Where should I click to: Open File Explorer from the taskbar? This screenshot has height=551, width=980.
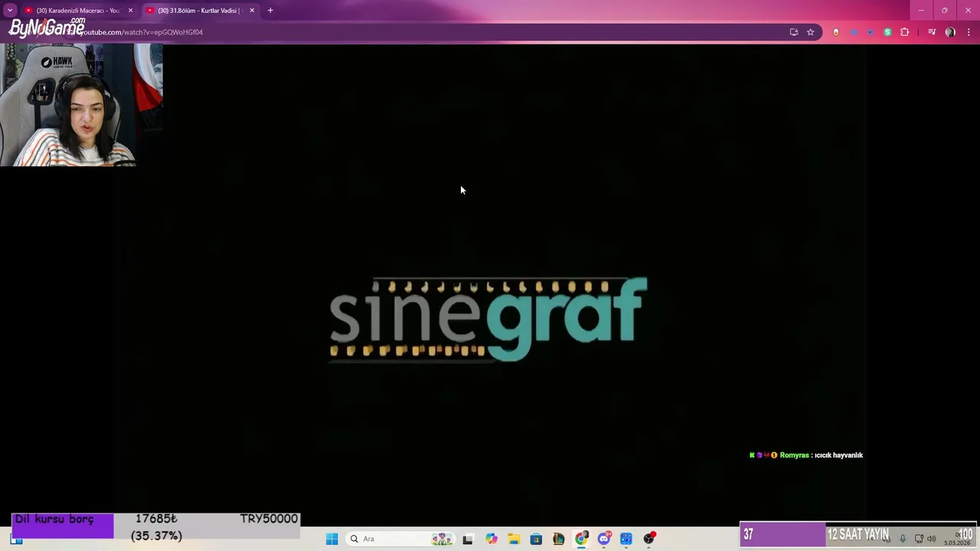coord(514,539)
